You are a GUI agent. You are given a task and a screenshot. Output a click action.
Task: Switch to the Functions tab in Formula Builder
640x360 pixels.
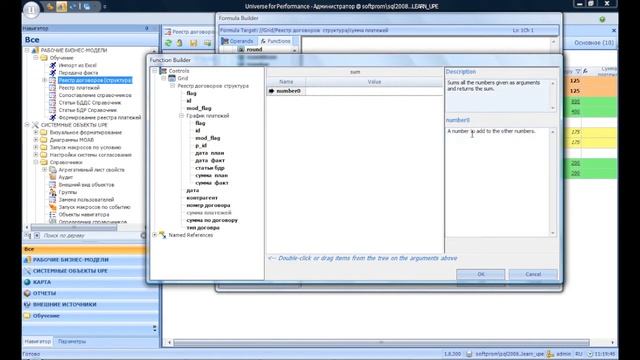tap(275, 41)
